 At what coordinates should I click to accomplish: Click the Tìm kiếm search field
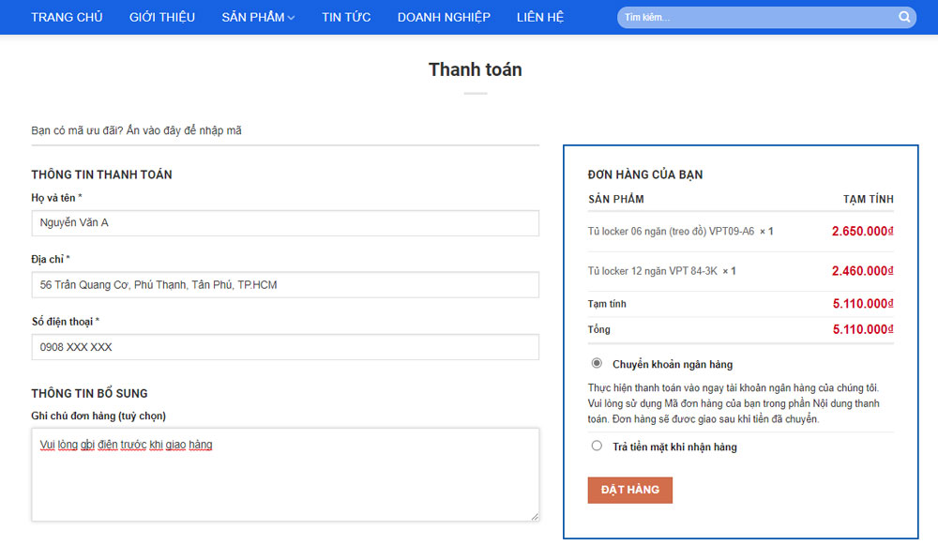point(755,17)
